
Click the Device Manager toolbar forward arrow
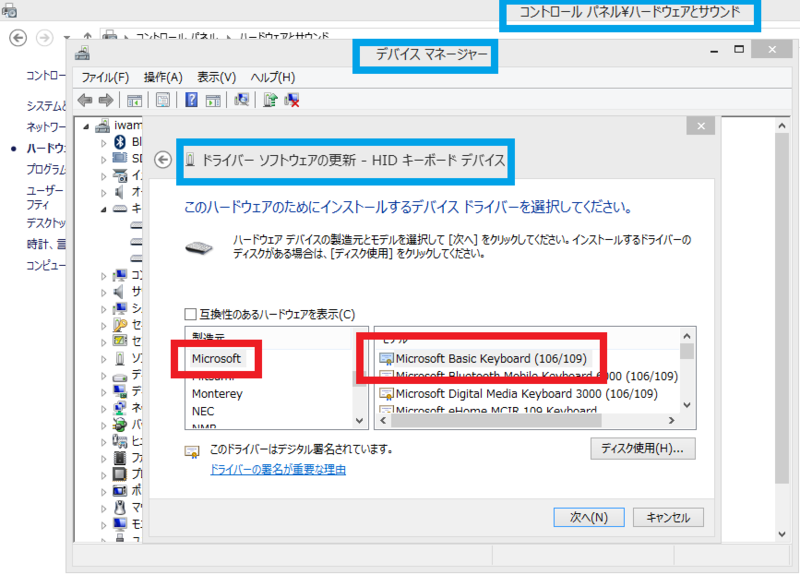[x=106, y=100]
